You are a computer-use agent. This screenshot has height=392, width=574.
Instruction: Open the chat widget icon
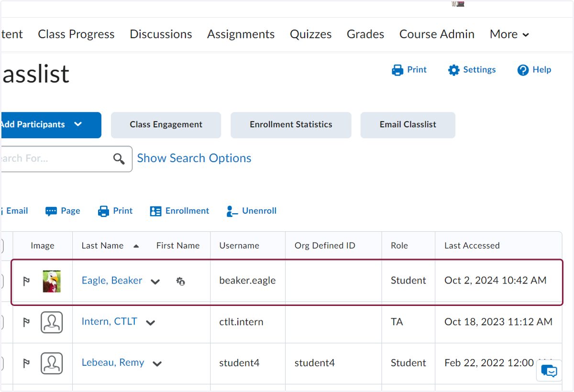point(549,370)
